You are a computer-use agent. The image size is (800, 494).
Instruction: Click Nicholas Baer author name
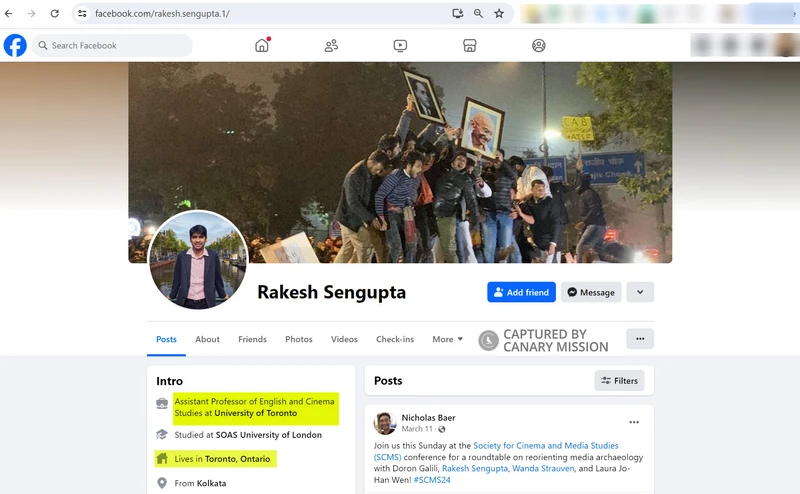click(x=428, y=417)
